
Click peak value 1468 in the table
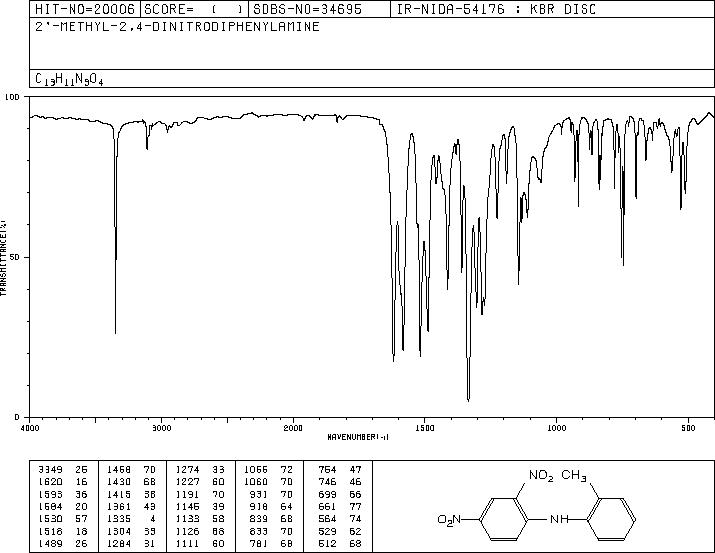(x=119, y=469)
